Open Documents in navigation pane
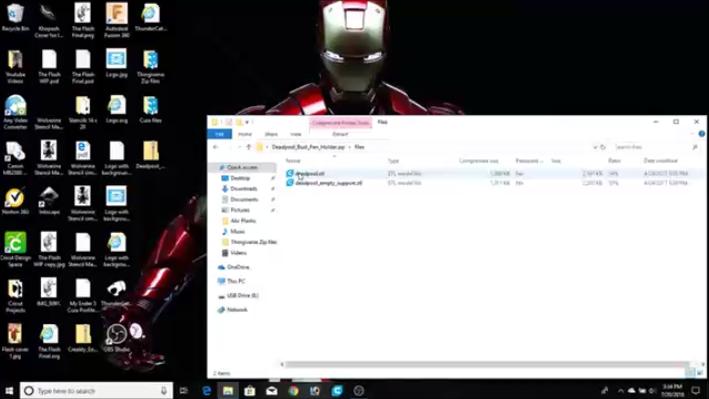709x399 pixels. pos(244,200)
